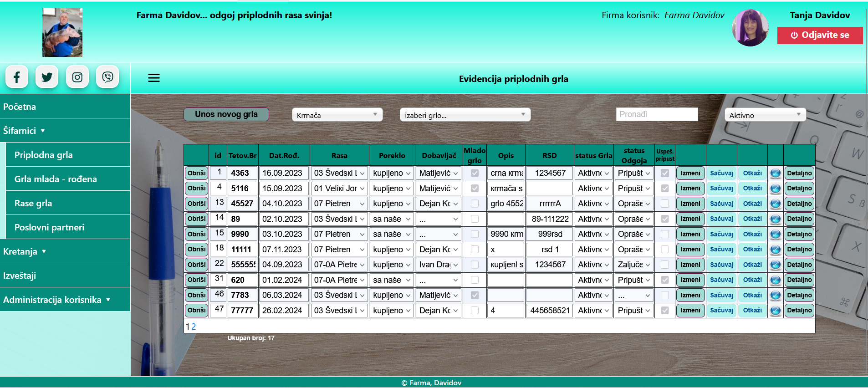
Task: Click the Pronađi search field
Action: tap(657, 114)
